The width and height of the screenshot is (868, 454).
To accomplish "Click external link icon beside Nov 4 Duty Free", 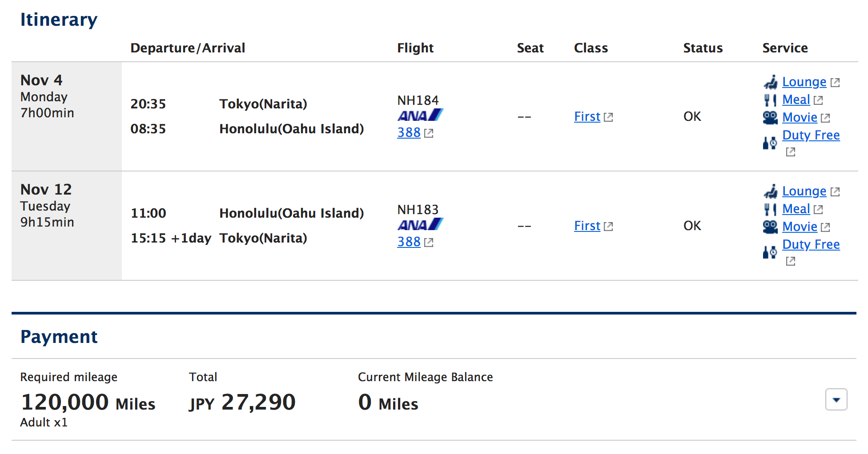I will coord(790,152).
